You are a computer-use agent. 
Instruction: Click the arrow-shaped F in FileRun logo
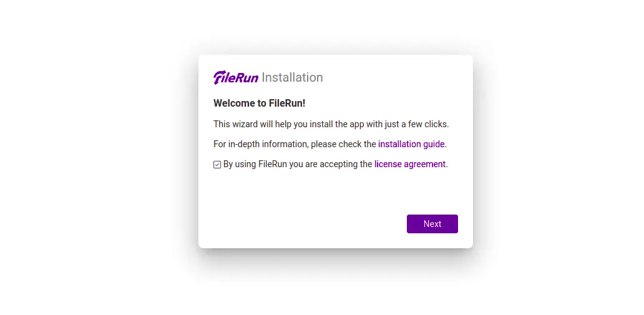pyautogui.click(x=218, y=77)
